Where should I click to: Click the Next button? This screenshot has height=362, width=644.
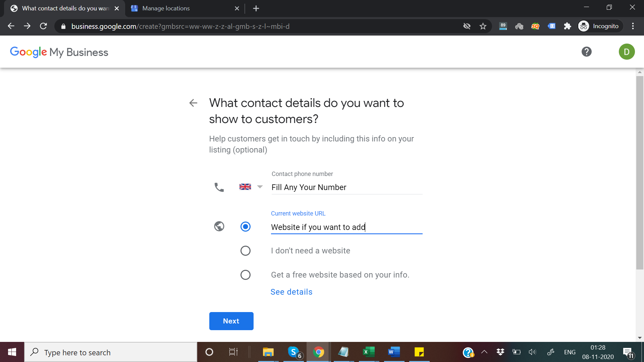pyautogui.click(x=231, y=321)
